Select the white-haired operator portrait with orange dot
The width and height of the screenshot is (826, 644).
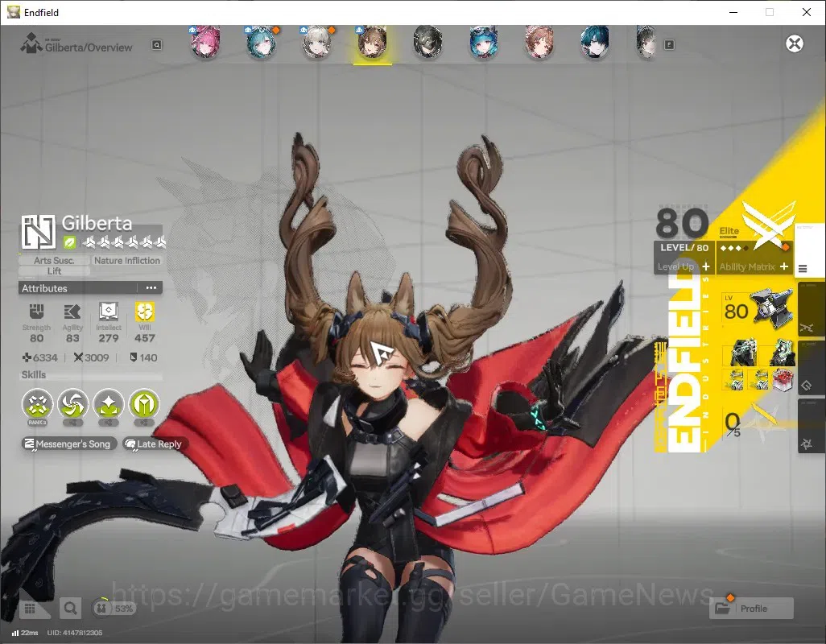[317, 42]
